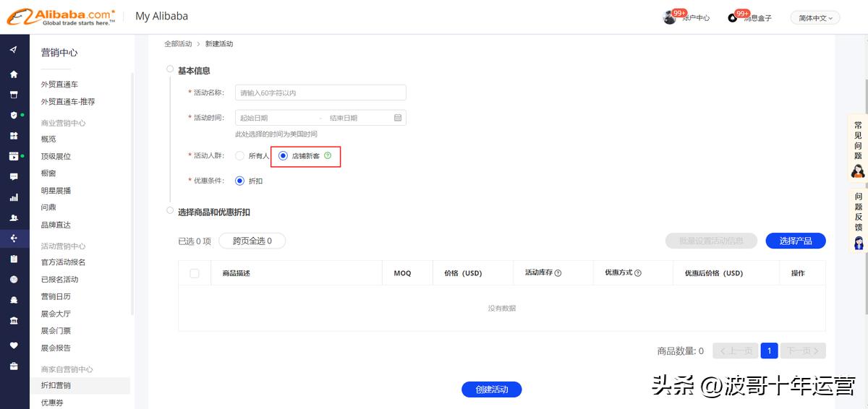Viewport: 868px width, 409px height.
Task: Click the 结束日期 end date field
Action: [359, 118]
